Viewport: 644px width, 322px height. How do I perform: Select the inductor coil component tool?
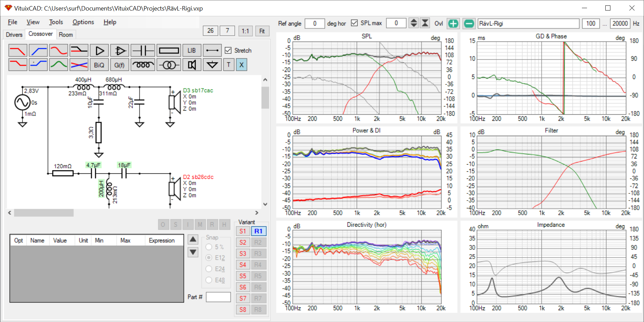coord(143,65)
